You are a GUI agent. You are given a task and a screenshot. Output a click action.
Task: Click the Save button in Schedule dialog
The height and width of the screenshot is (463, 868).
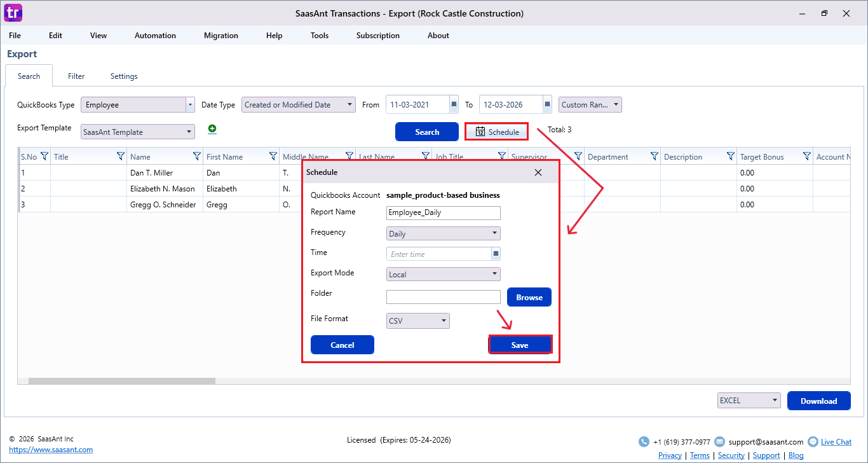pos(519,345)
